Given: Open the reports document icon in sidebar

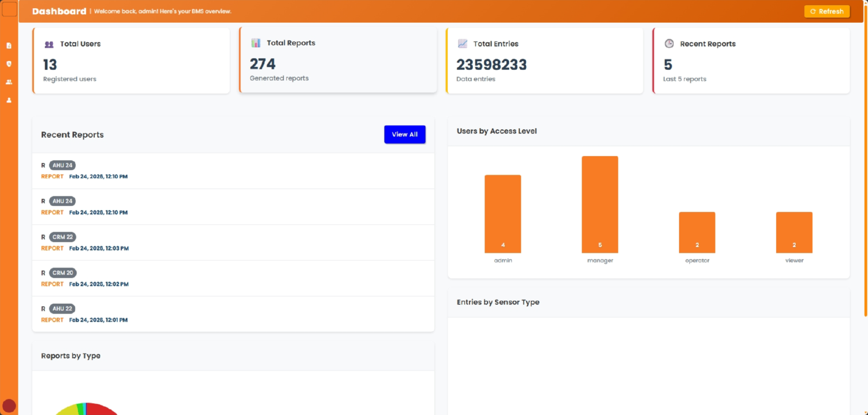Looking at the screenshot, I should pyautogui.click(x=9, y=46).
